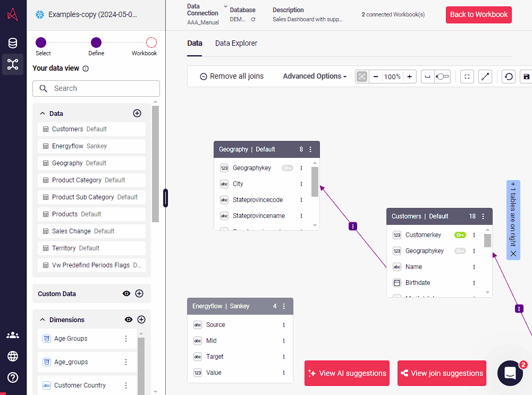Toggle the switch in diagram toolbar
532x395 pixels.
tap(442, 77)
